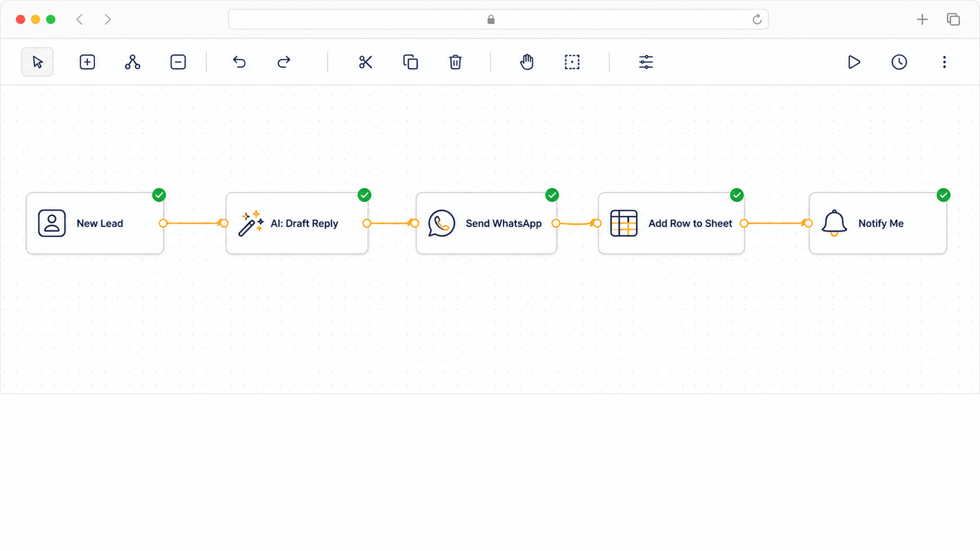Click the green check on Add Row to Sheet
980x551 pixels.
[737, 195]
